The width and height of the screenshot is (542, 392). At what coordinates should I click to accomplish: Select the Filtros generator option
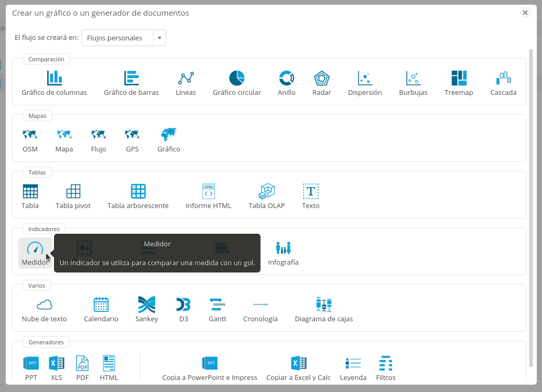click(386, 368)
